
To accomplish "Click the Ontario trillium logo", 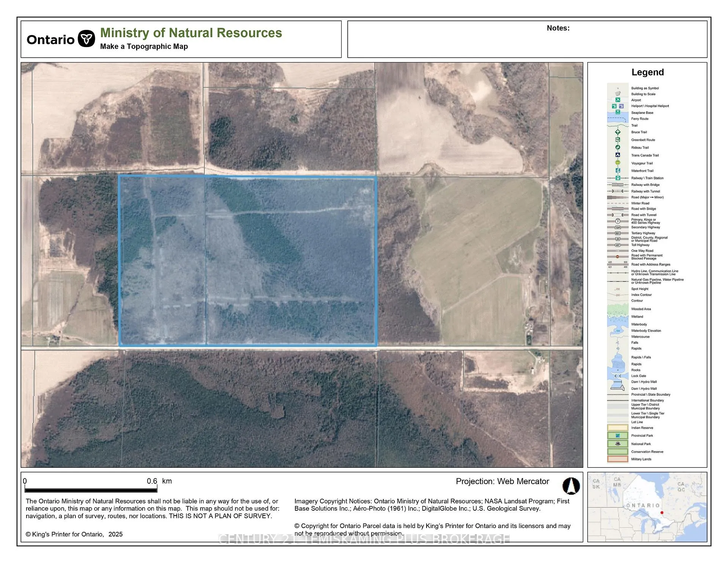I will [x=86, y=39].
